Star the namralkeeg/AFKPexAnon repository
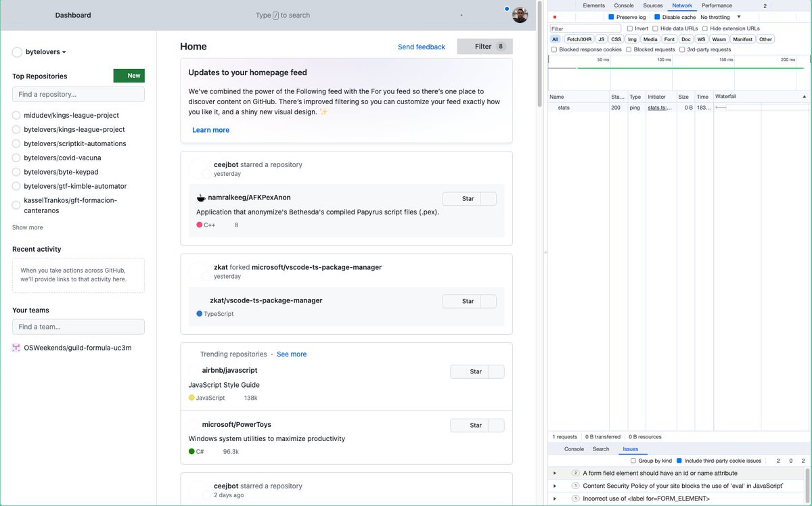Screen dimensions: 812x506 [461, 199]
